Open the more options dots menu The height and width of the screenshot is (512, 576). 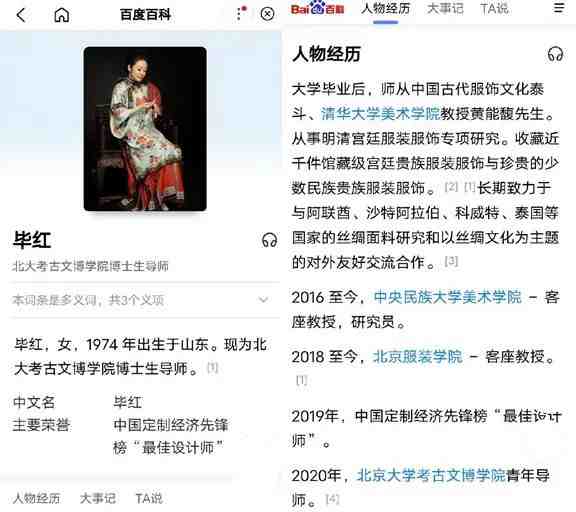point(241,14)
